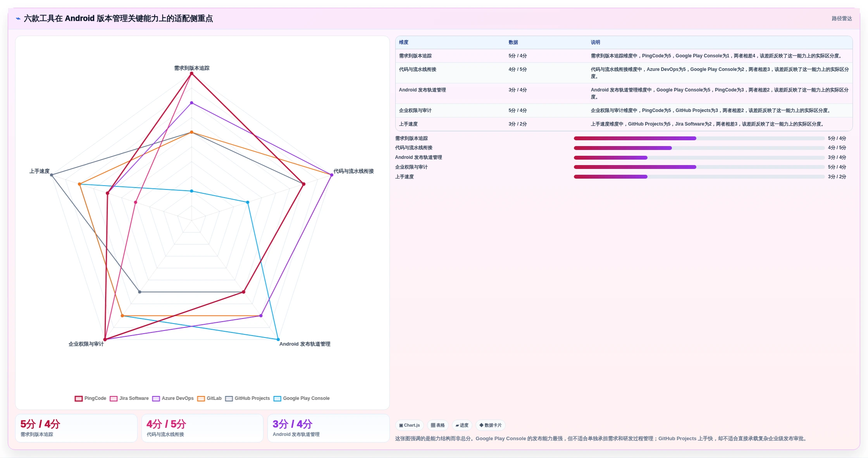
Task: Click GitHub Projects point at 上手速度 vertex
Action: tap(52, 175)
